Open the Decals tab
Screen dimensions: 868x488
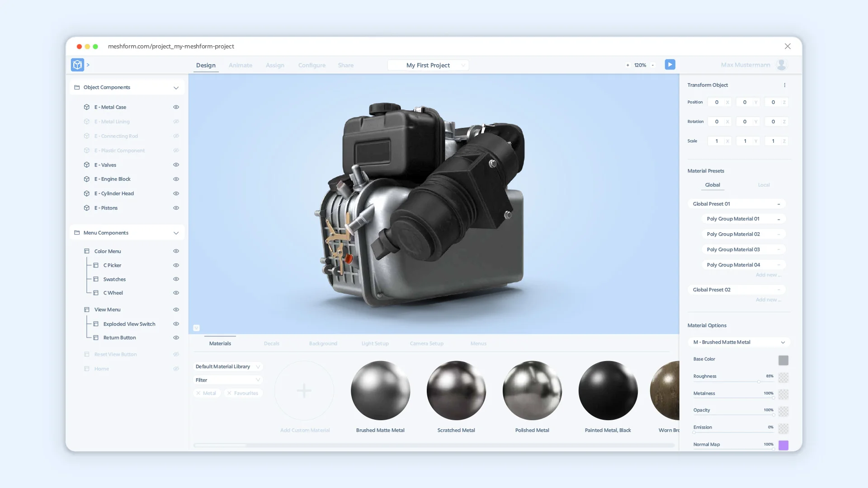click(271, 343)
